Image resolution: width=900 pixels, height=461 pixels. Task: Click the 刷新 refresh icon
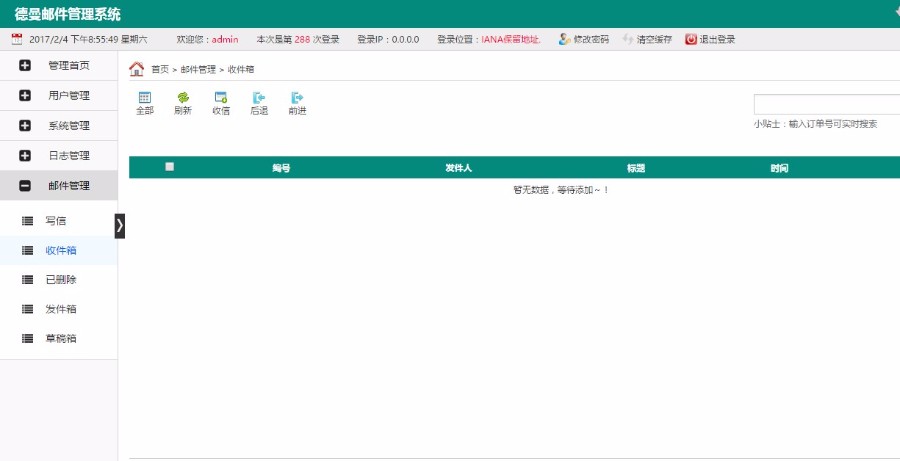[x=183, y=98]
